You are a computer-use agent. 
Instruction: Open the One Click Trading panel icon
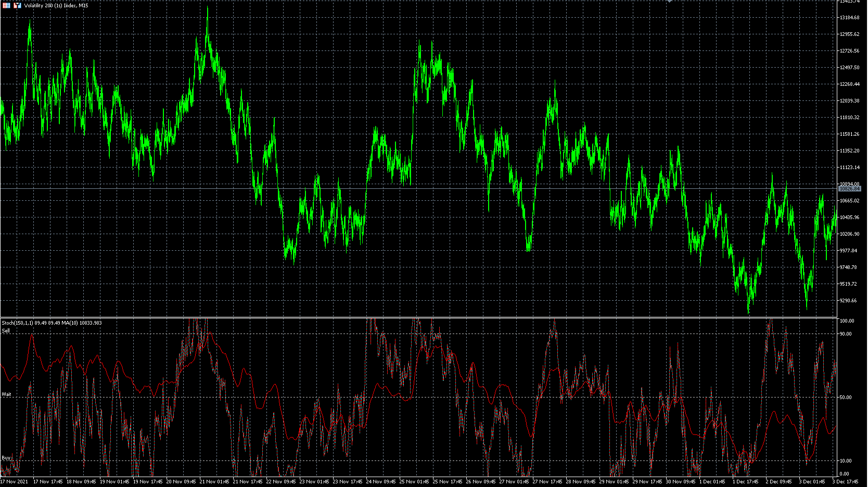[17, 5]
